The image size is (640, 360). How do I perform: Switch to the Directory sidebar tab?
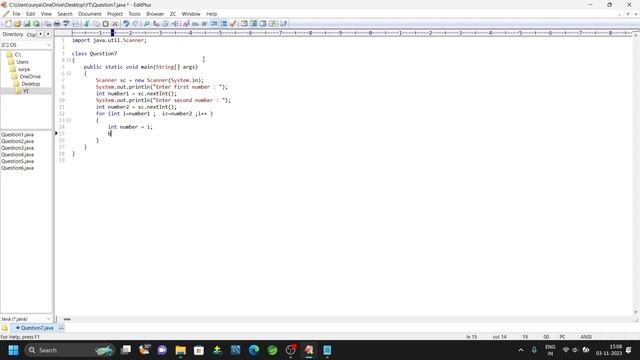(13, 34)
